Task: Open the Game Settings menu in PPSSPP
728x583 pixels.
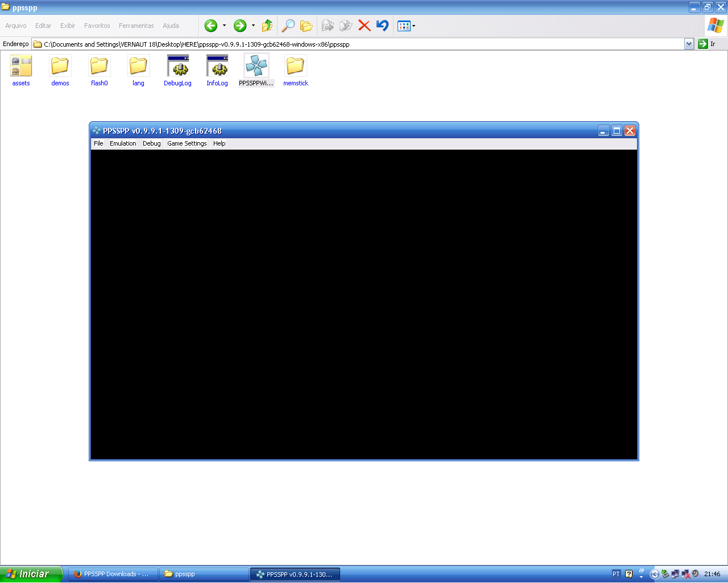Action: coord(187,143)
